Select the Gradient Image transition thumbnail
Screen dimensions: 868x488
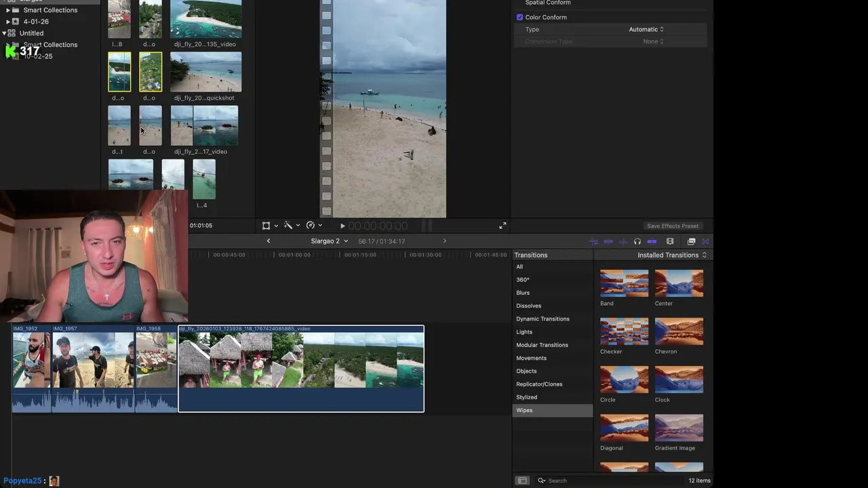(679, 428)
